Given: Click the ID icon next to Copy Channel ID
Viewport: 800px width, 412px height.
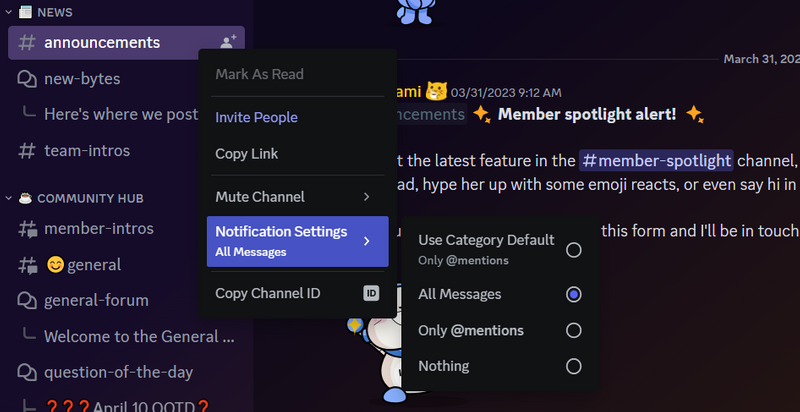Looking at the screenshot, I should click(x=371, y=293).
